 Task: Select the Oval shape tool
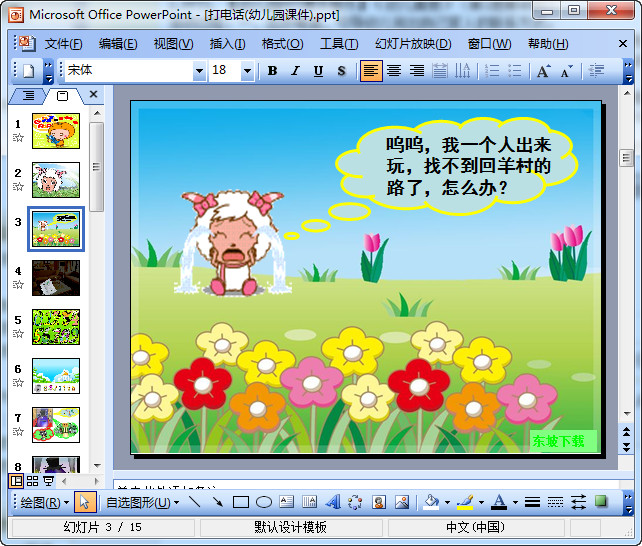264,502
